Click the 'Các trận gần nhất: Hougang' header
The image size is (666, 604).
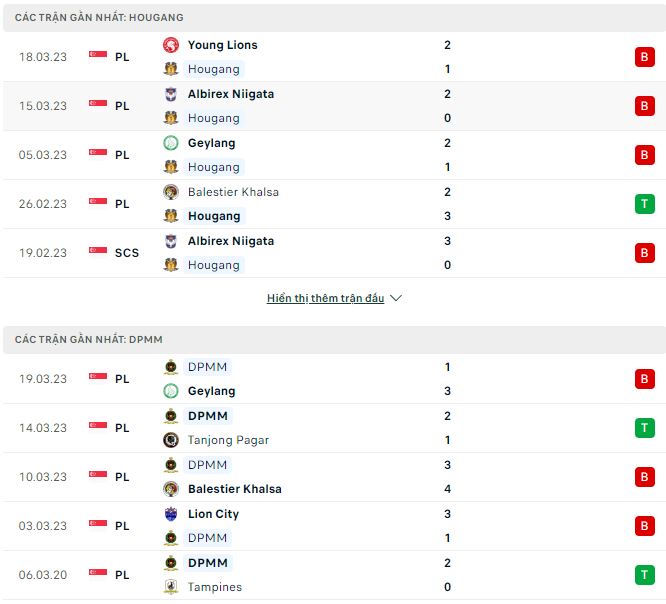[x=99, y=18]
